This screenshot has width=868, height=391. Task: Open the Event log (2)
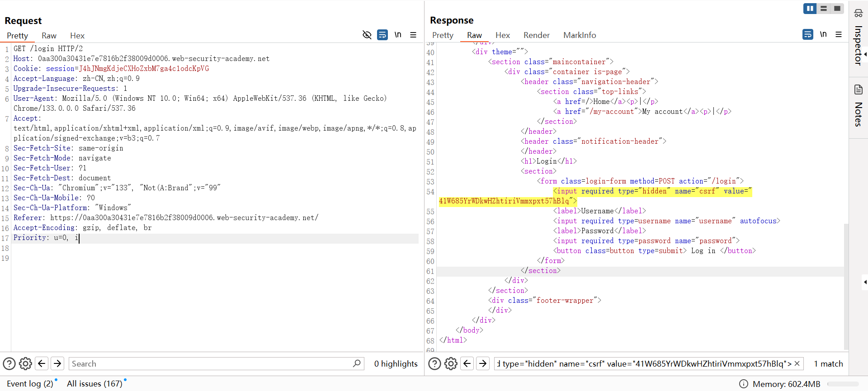[x=30, y=384]
